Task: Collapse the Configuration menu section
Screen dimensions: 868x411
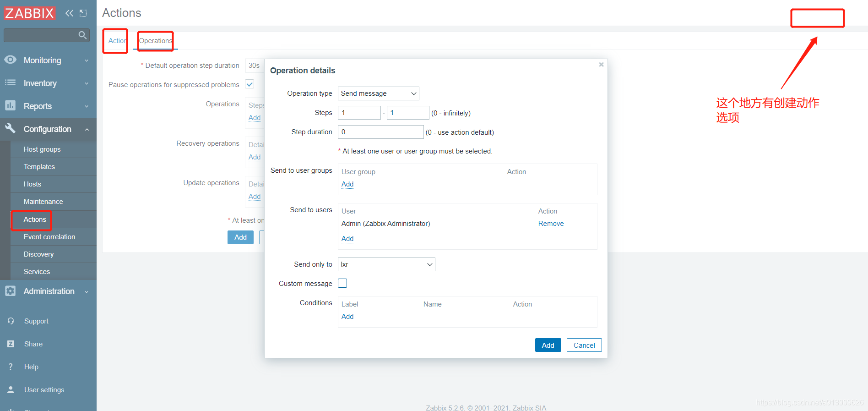Action: [48, 129]
